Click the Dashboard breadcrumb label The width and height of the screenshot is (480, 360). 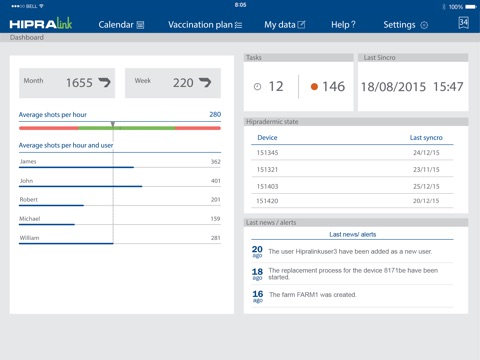click(x=27, y=37)
